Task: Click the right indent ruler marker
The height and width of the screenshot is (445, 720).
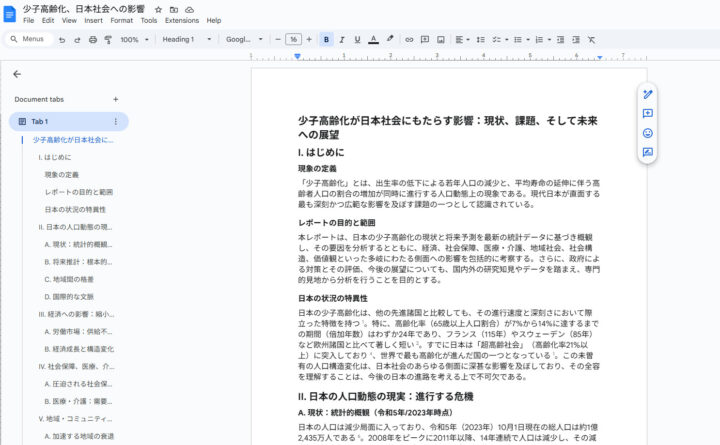Action: pos(600,57)
